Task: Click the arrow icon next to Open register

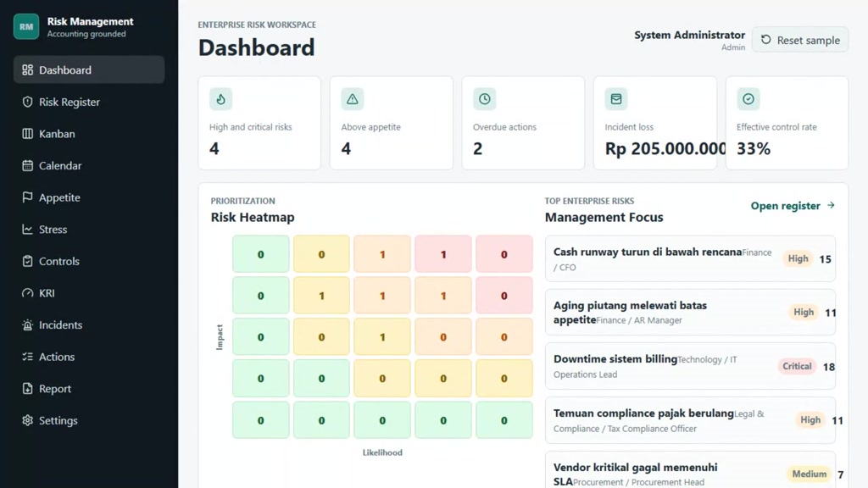Action: point(831,205)
